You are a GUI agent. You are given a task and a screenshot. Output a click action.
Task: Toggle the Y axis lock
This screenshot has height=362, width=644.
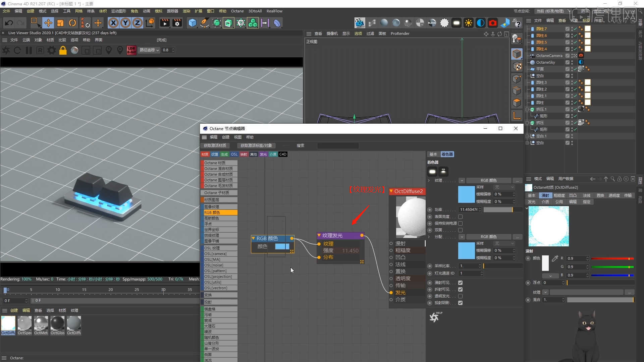(125, 23)
